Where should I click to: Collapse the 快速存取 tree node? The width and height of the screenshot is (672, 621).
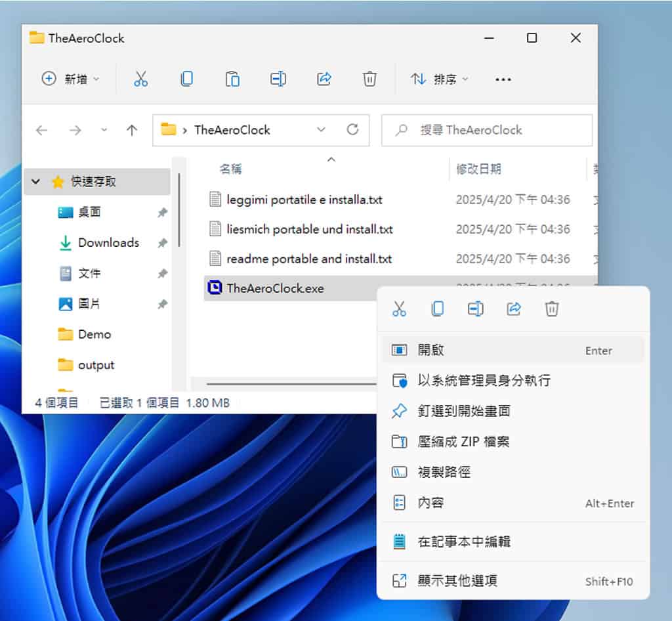36,182
